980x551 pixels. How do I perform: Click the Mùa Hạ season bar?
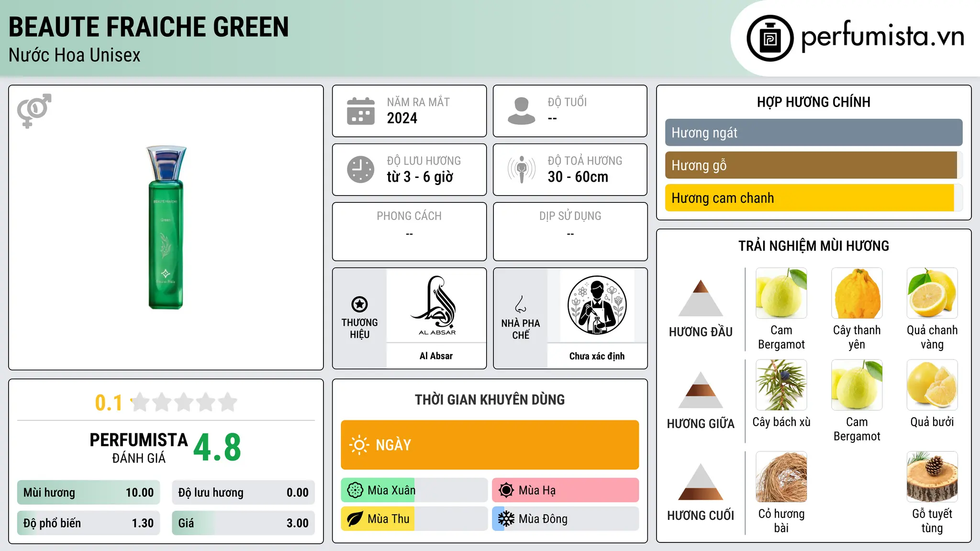565,490
